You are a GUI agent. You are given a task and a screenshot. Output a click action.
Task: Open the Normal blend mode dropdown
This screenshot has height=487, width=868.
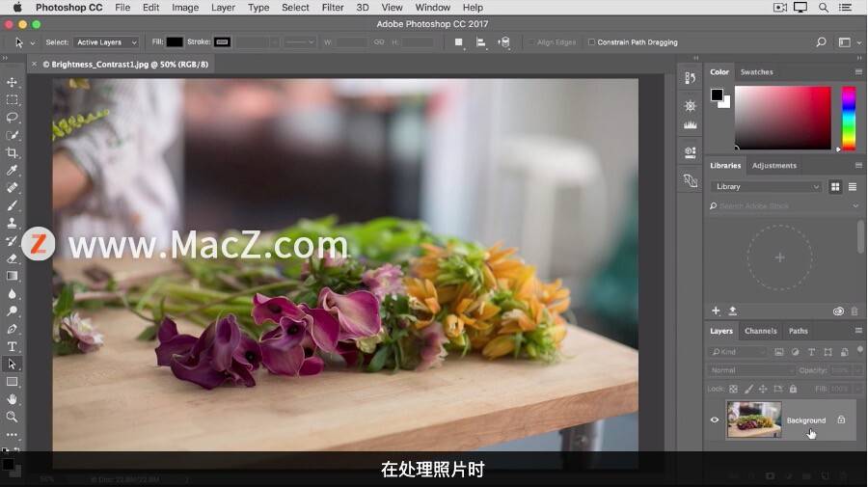click(x=750, y=370)
